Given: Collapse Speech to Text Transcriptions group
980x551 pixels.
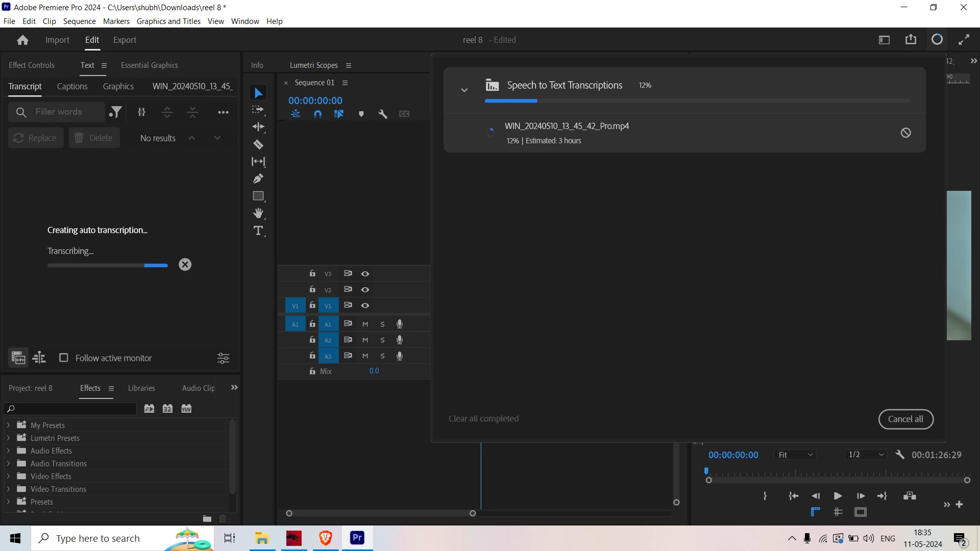Looking at the screenshot, I should (x=464, y=90).
